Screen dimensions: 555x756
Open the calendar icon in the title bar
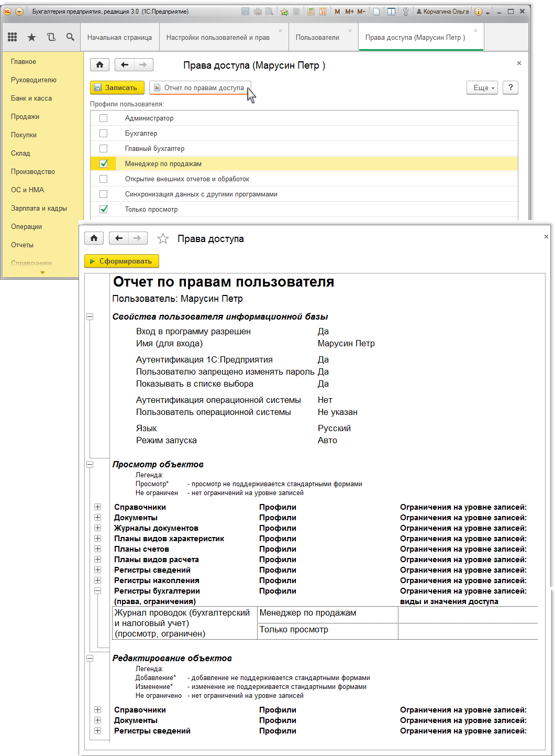323,12
